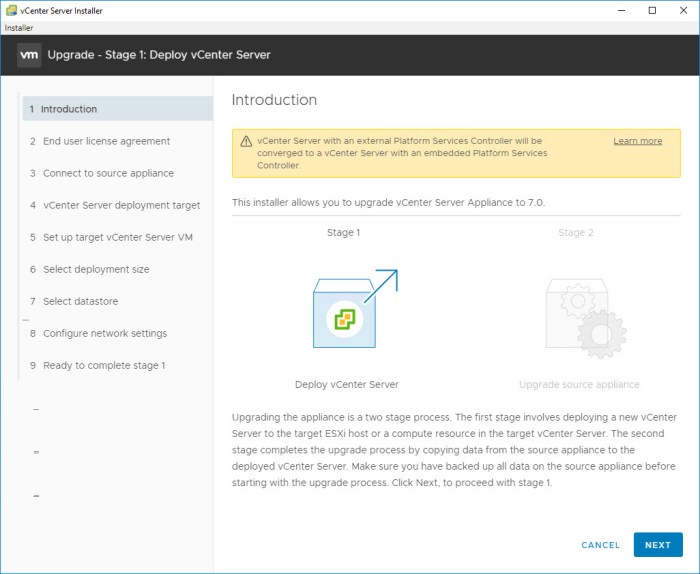Go to End user license agreement step
Image resolution: width=700 pixels, height=574 pixels.
106,141
